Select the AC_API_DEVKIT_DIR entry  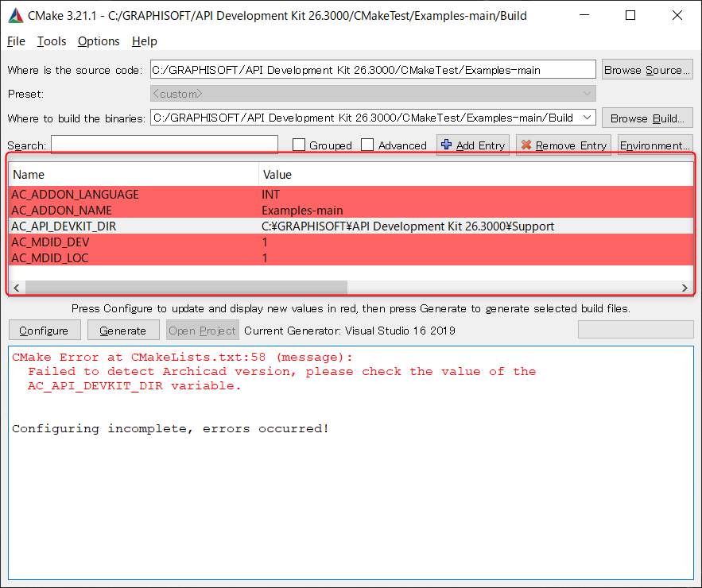[64, 226]
